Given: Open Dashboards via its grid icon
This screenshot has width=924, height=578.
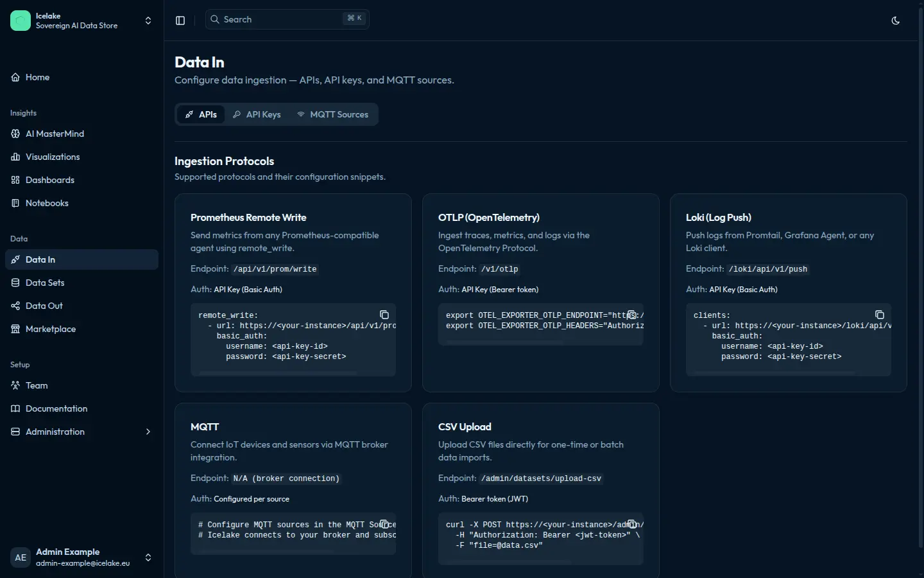Looking at the screenshot, I should tap(15, 180).
